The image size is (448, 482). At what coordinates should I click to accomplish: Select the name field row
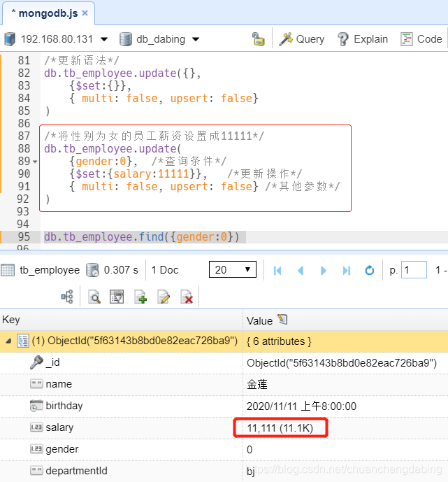coord(224,384)
